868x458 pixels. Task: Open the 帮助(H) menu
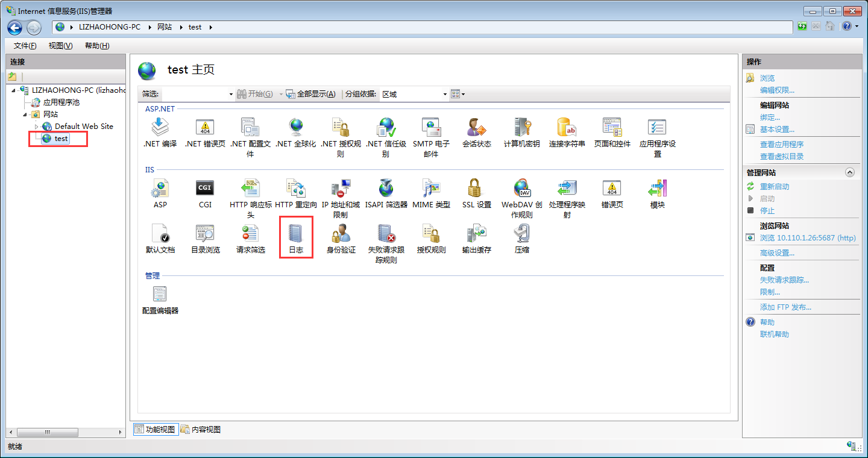(x=97, y=46)
